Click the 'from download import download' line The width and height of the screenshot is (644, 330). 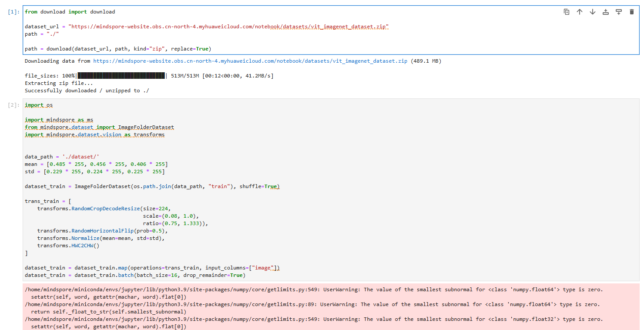[70, 12]
